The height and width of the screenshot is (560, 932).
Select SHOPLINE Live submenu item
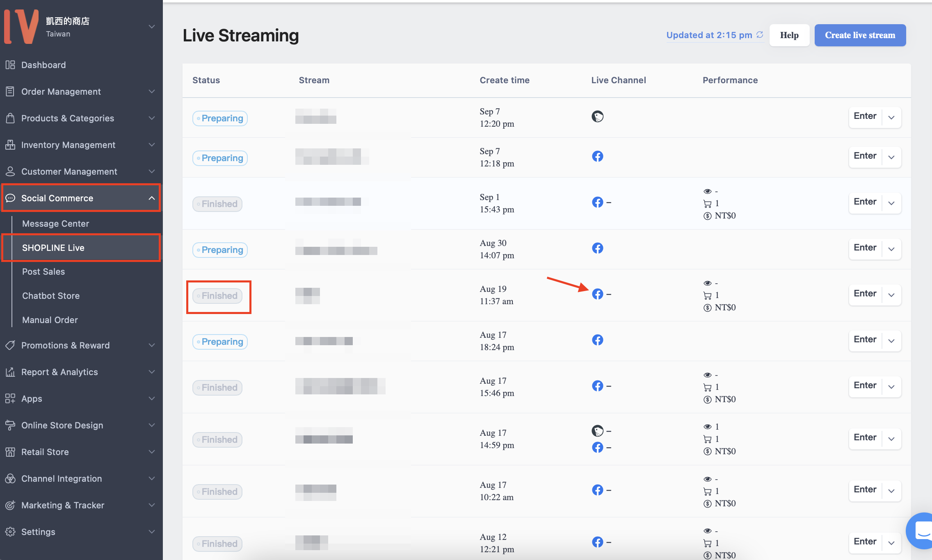click(81, 248)
